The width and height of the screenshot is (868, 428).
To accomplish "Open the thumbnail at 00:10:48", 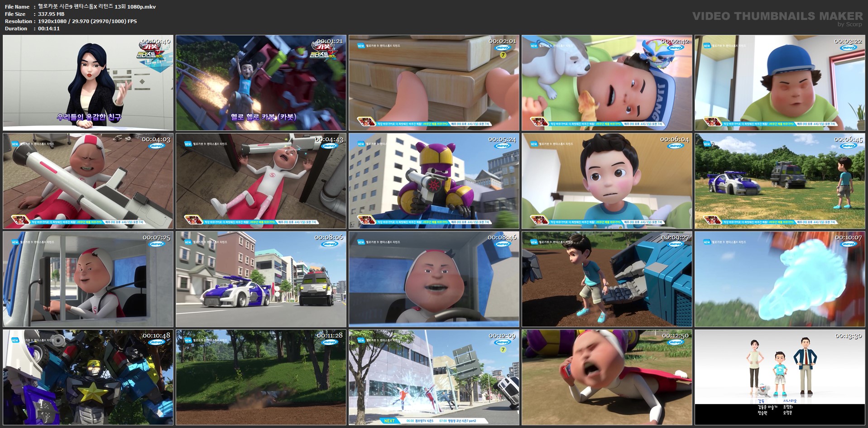I will click(x=88, y=377).
